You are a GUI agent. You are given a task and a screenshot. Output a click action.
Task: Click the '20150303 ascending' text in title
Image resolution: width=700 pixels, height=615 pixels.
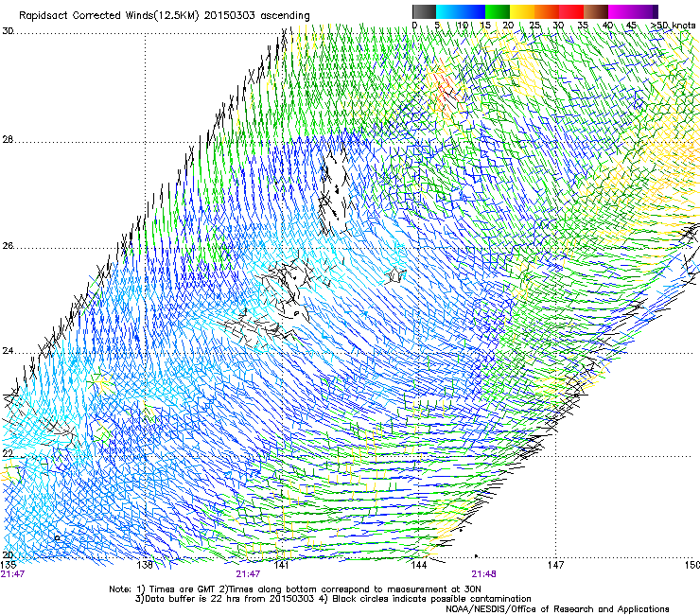256,16
